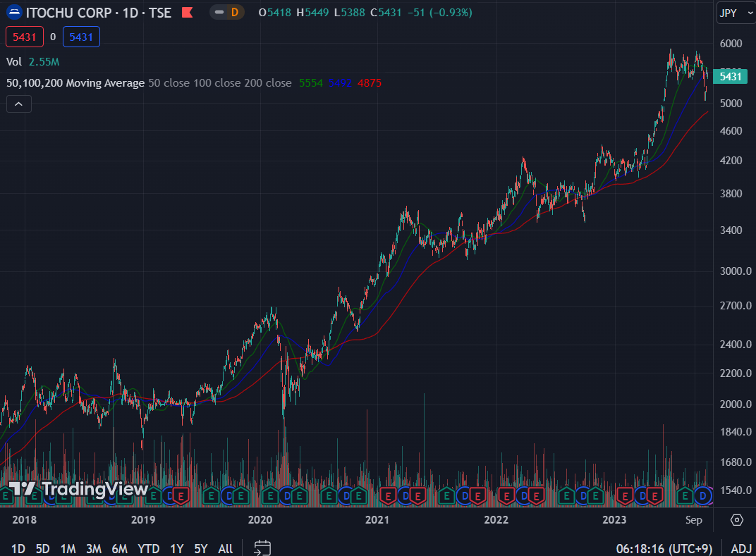Click the 2022 label on time axis

[x=496, y=520]
